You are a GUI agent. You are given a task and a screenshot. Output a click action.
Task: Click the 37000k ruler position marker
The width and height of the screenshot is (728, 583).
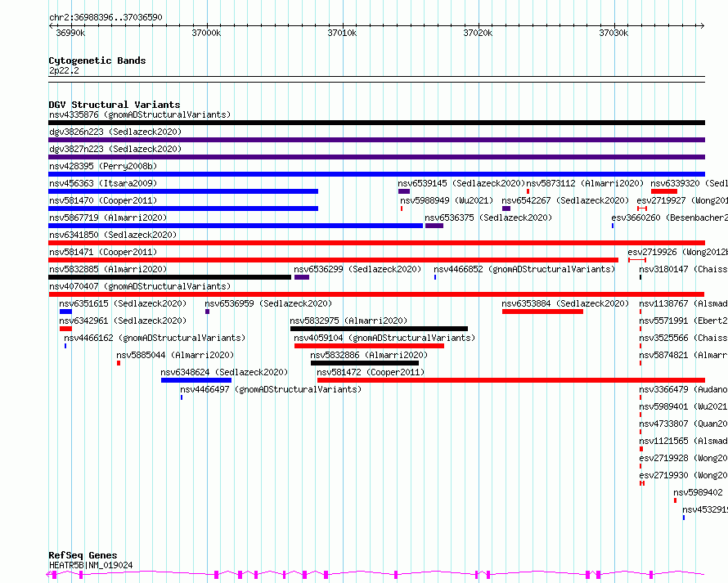207,33
